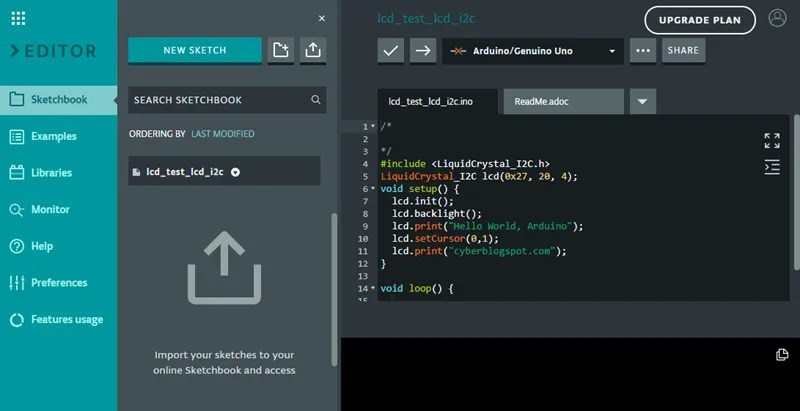Open the Help section

59,246
